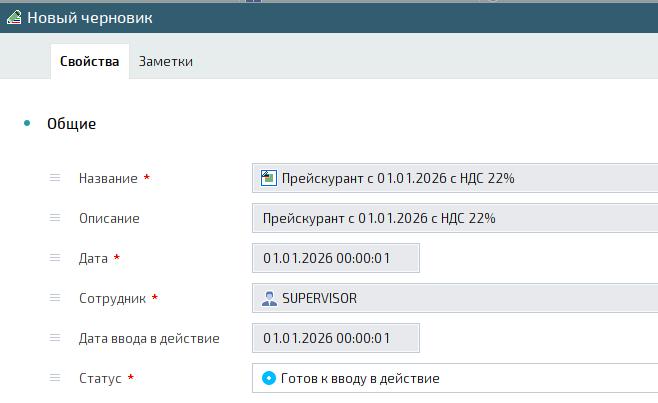Click the draft icon in the title bar
The height and width of the screenshot is (403, 658).
click(13, 18)
